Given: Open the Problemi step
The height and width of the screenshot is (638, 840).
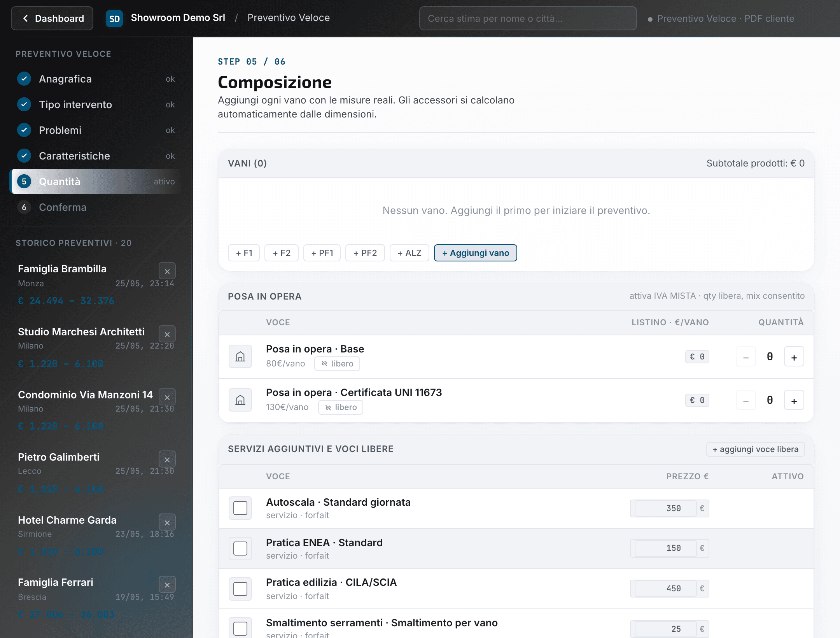Looking at the screenshot, I should [96, 130].
